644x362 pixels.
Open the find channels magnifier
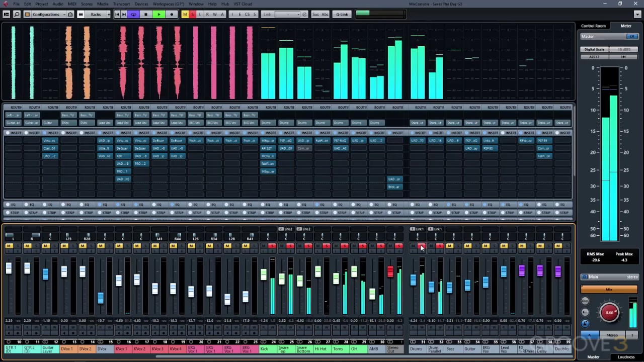pyautogui.click(x=17, y=14)
